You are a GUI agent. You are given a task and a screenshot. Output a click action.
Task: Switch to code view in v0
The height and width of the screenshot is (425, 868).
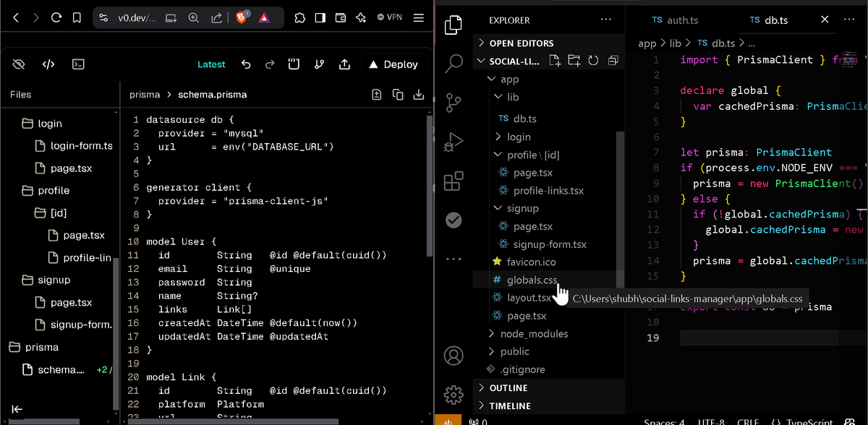48,64
